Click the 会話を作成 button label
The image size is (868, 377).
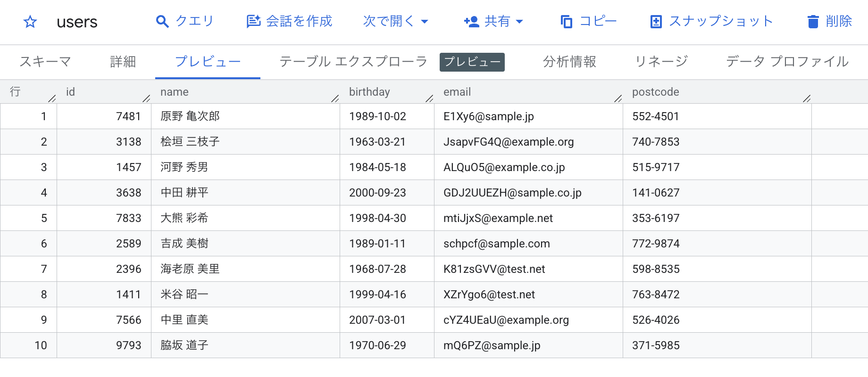tap(299, 21)
